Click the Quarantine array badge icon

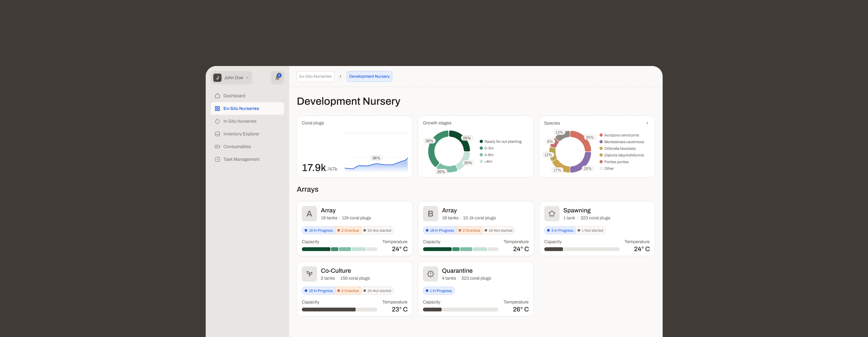point(430,274)
